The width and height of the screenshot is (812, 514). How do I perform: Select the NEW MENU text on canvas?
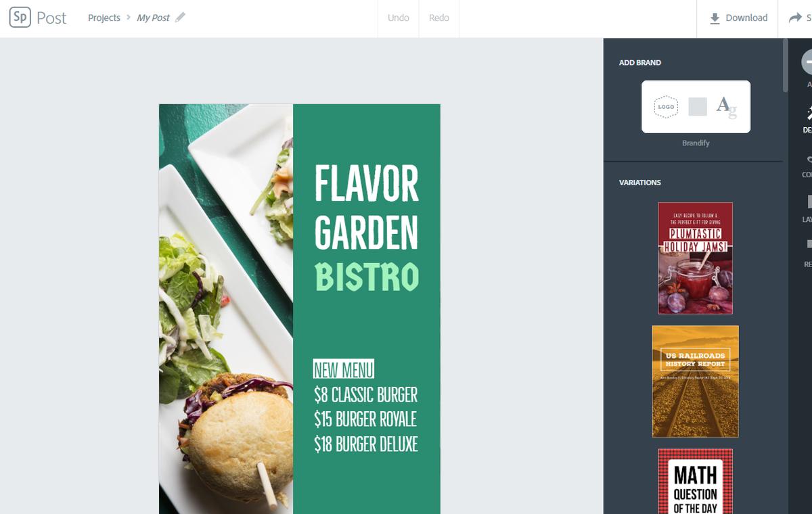click(x=344, y=369)
